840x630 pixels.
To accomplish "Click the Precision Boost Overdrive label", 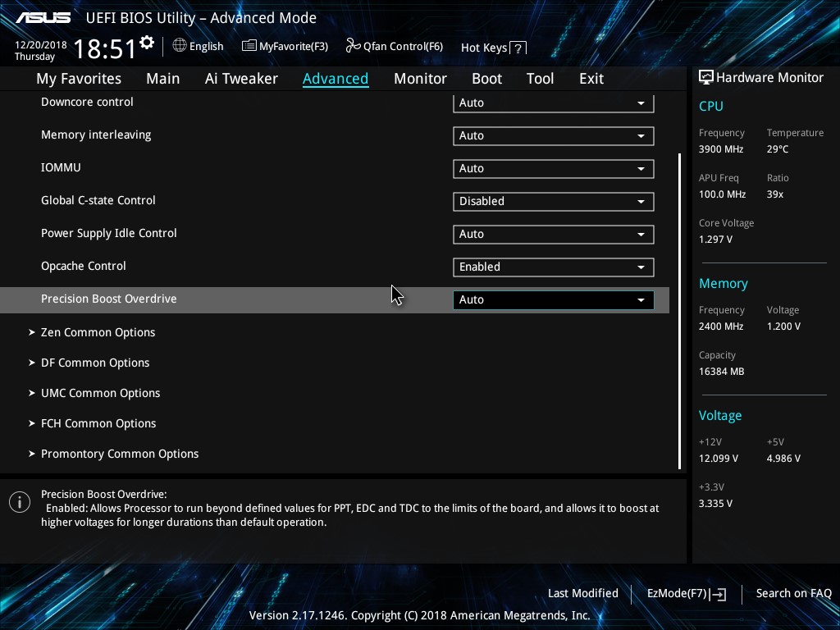I will click(109, 299).
